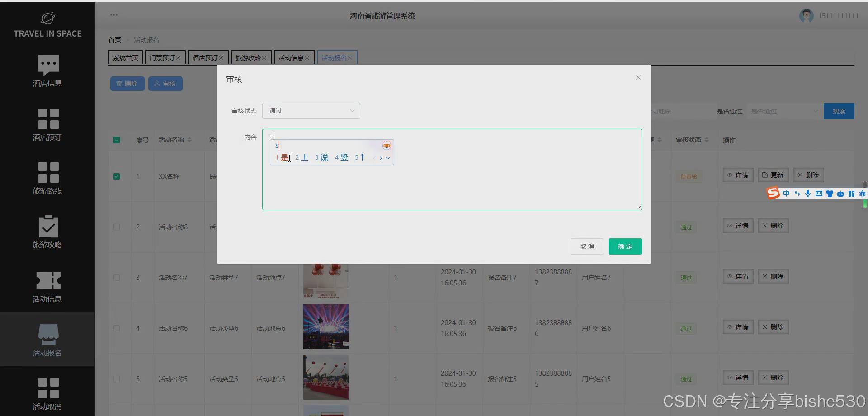Click the user avatar in header
The height and width of the screenshot is (416, 868).
[x=806, y=16]
